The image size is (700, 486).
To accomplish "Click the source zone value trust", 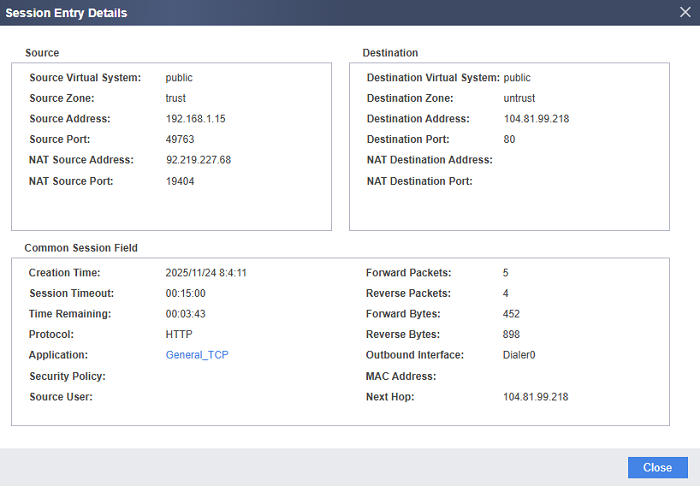I will pos(176,98).
